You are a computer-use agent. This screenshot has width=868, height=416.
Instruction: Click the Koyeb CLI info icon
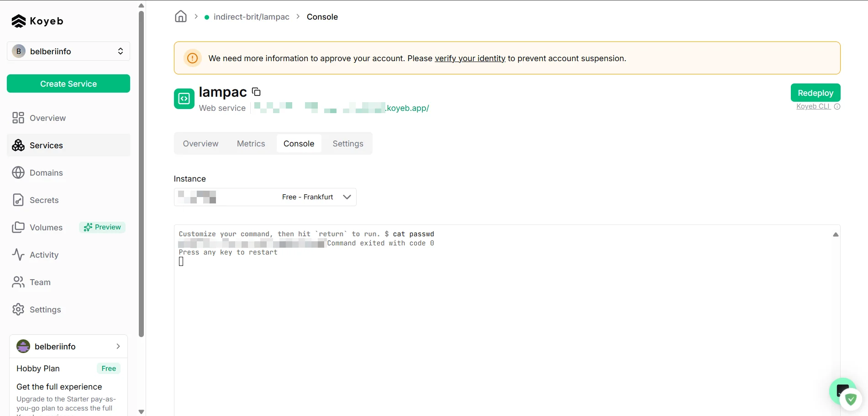tap(837, 107)
